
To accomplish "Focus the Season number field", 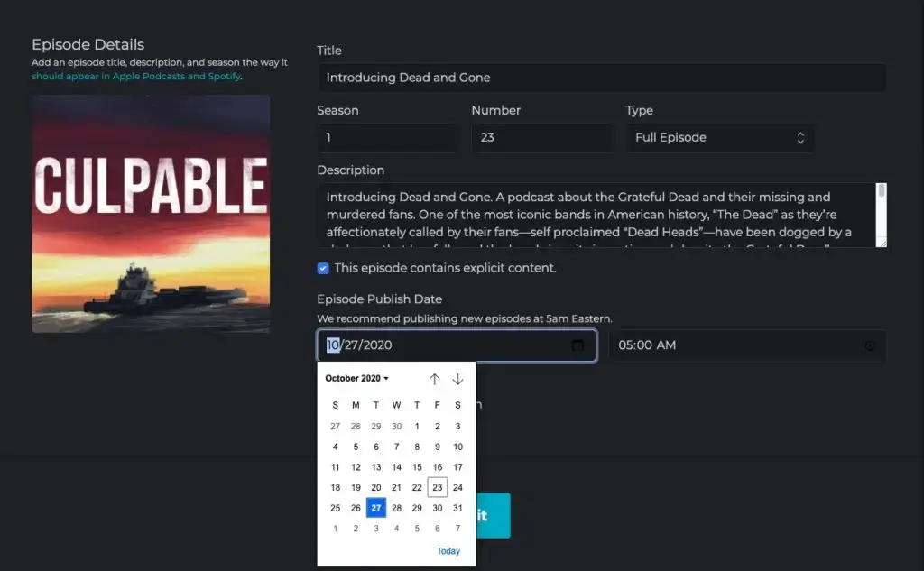I will tap(387, 138).
